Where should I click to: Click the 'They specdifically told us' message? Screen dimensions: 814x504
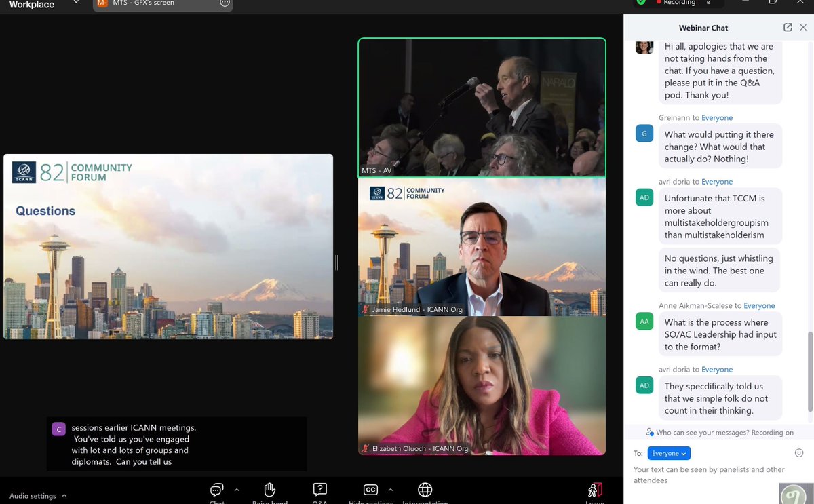[720, 398]
